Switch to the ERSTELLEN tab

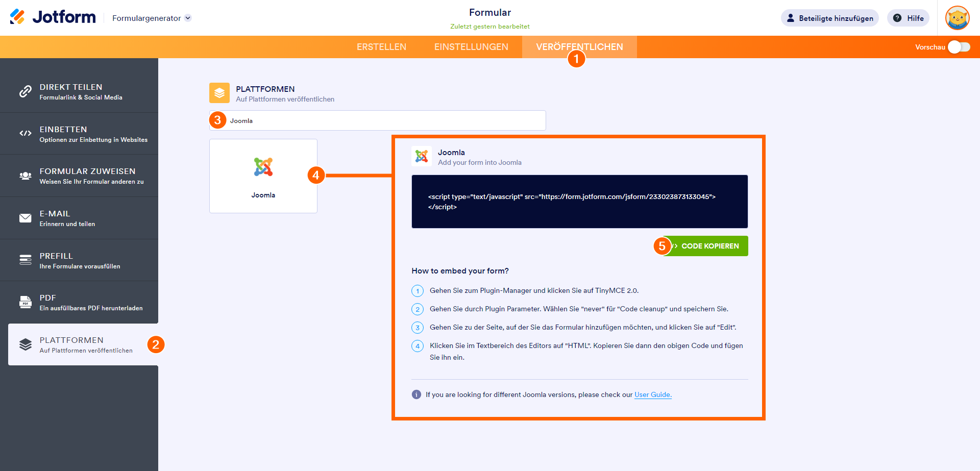coord(381,47)
